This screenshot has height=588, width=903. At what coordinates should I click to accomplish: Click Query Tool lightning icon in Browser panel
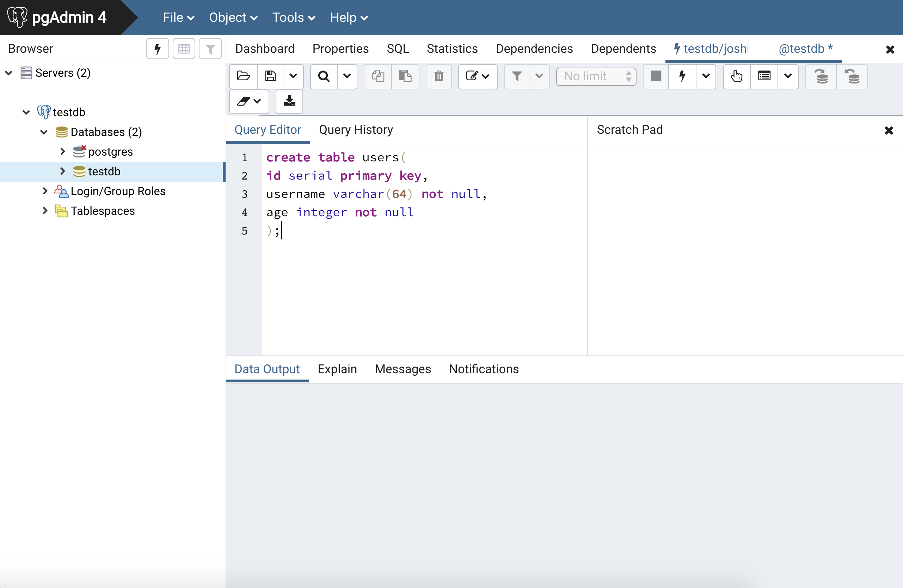click(x=158, y=49)
